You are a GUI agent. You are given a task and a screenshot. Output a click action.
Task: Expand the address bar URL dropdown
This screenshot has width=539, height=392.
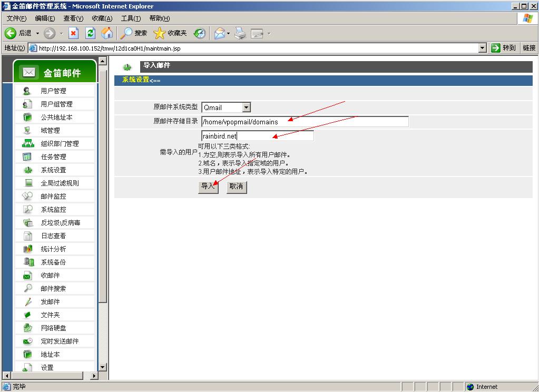pyautogui.click(x=483, y=48)
